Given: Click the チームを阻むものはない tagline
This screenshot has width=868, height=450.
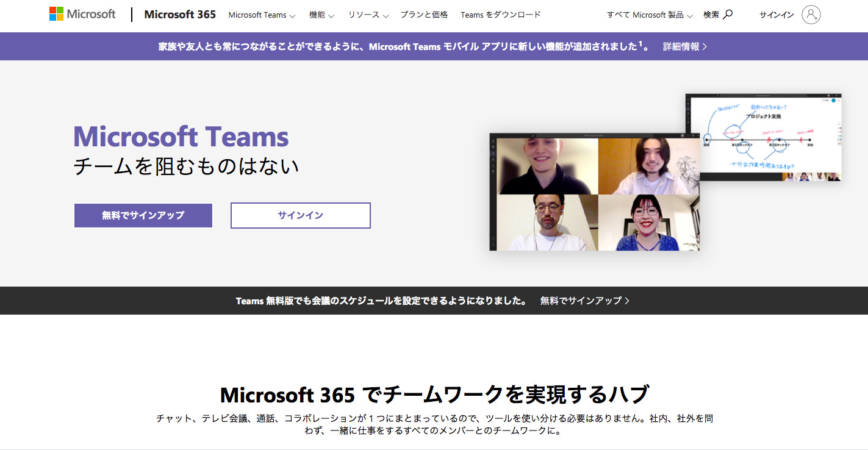Looking at the screenshot, I should pyautogui.click(x=186, y=166).
